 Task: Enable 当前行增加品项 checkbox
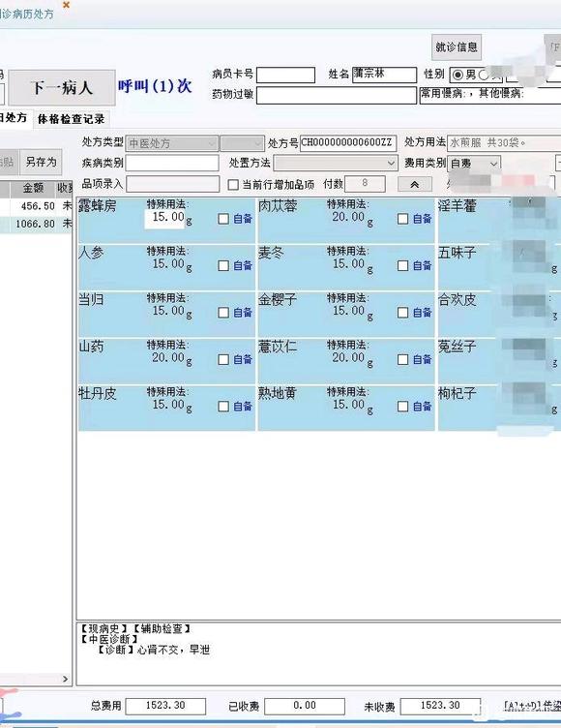click(233, 185)
